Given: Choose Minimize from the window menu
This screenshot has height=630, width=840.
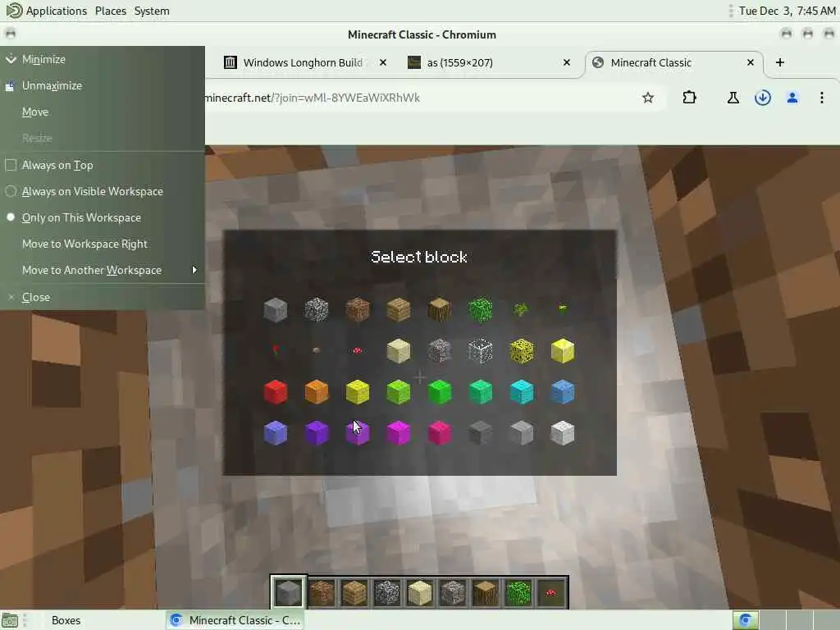Looking at the screenshot, I should [x=103, y=59].
